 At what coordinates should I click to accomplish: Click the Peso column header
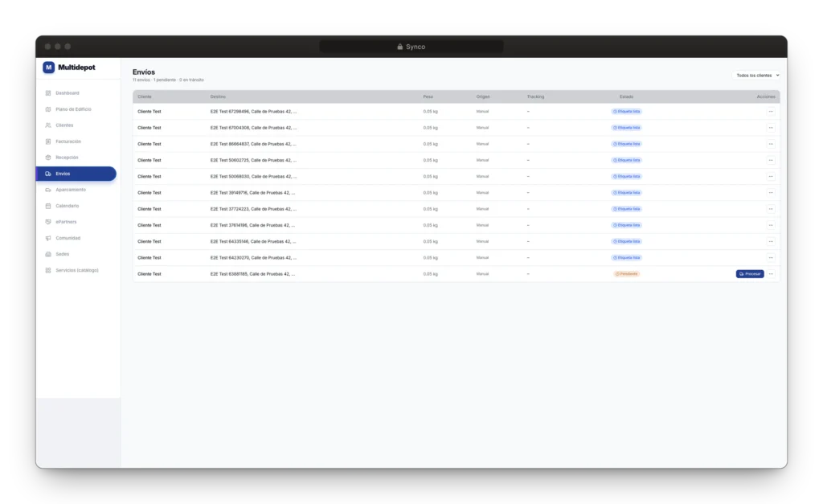coord(428,96)
